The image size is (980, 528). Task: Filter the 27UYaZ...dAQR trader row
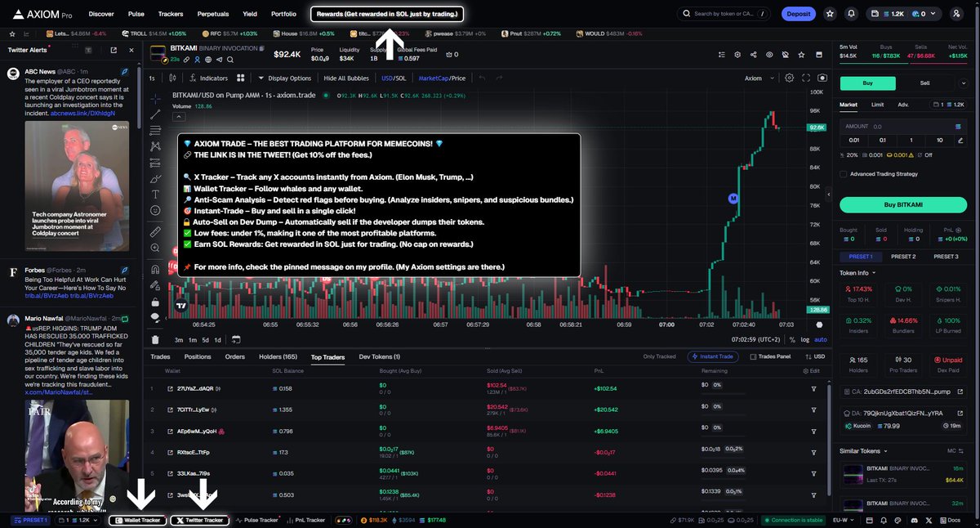813,388
